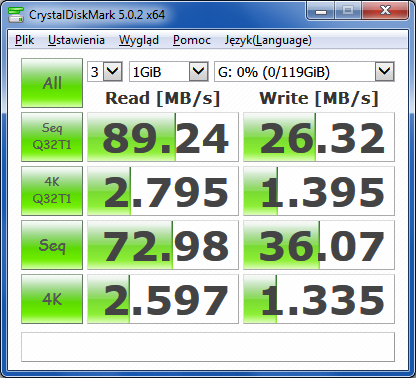416x378 pixels.
Task: Click the 26.32 sequential write result
Action: (x=319, y=137)
